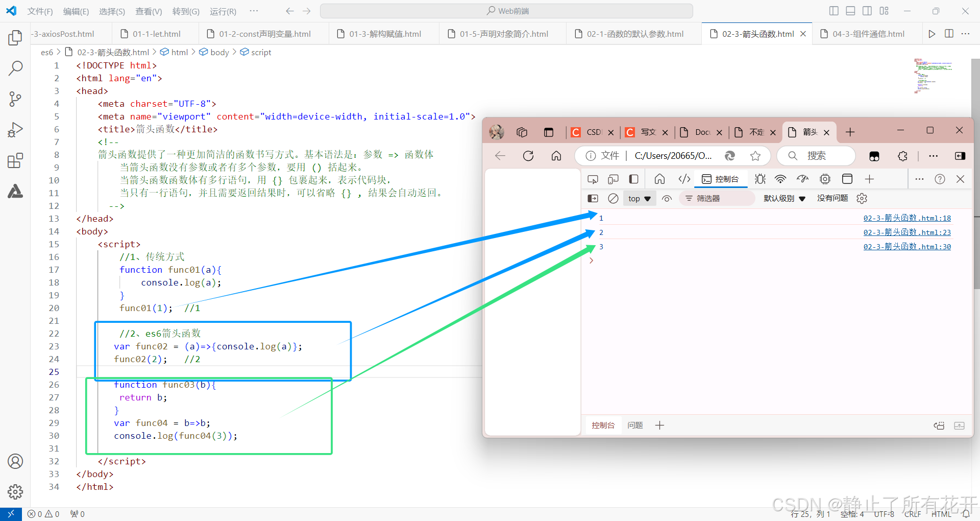This screenshot has width=980, height=521.
Task: Toggle device emulation in DevTools
Action: (613, 179)
